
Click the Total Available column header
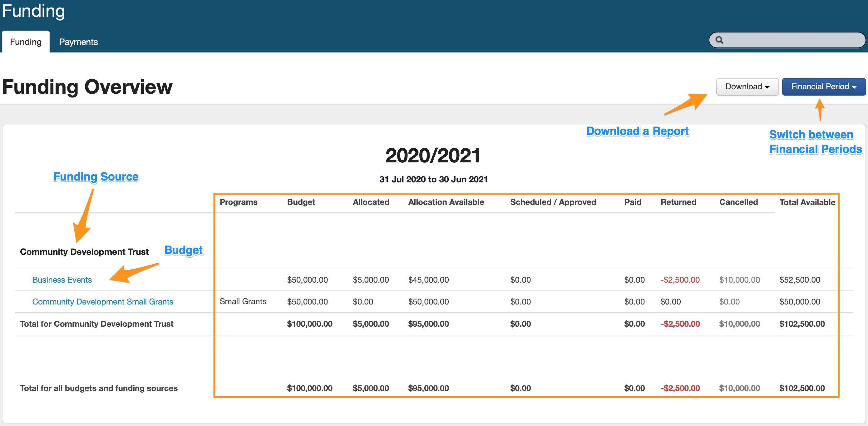coord(807,202)
